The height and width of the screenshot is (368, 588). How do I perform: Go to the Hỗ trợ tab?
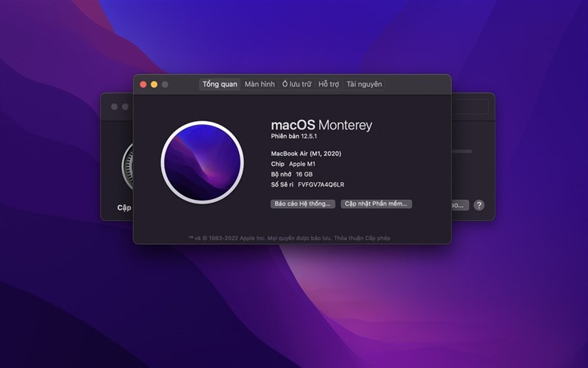(329, 84)
